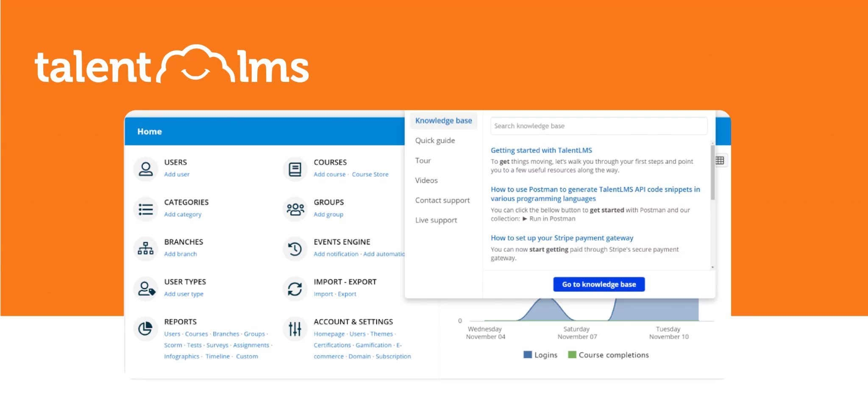Click the Saturday November 07 axis label
This screenshot has width=868, height=401.
(577, 333)
